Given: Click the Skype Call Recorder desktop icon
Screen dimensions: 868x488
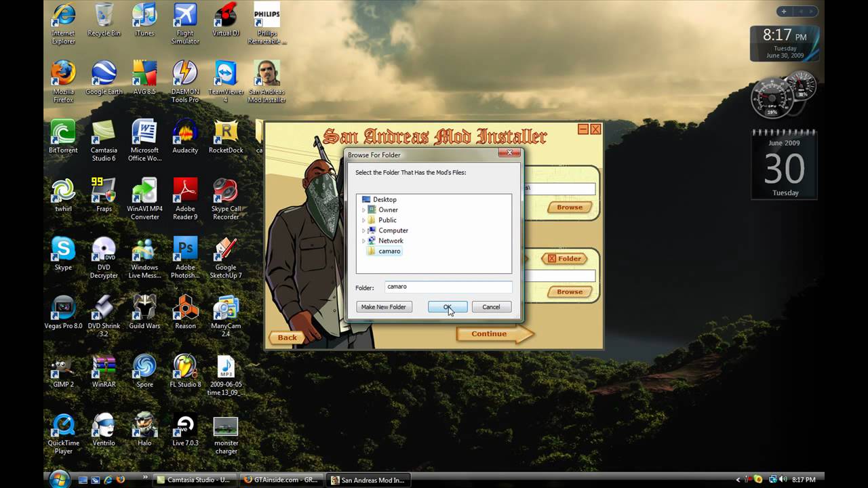Looking at the screenshot, I should [x=226, y=199].
